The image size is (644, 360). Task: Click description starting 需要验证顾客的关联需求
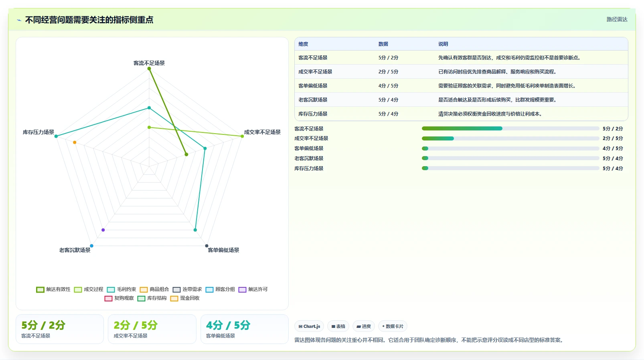coord(508,86)
